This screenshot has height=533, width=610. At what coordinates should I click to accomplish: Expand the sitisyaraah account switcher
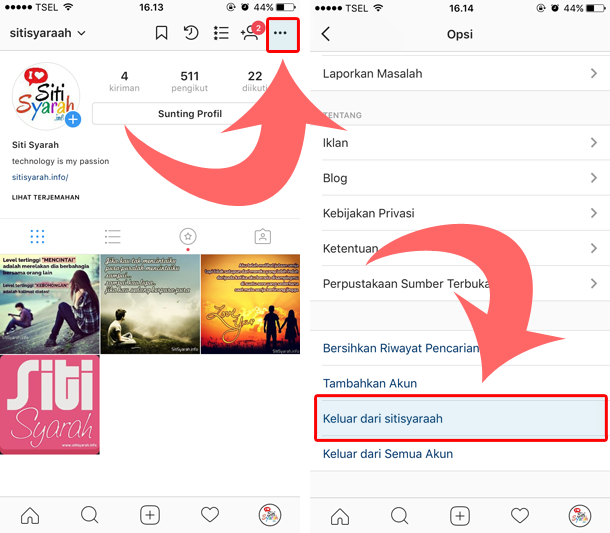tap(47, 33)
